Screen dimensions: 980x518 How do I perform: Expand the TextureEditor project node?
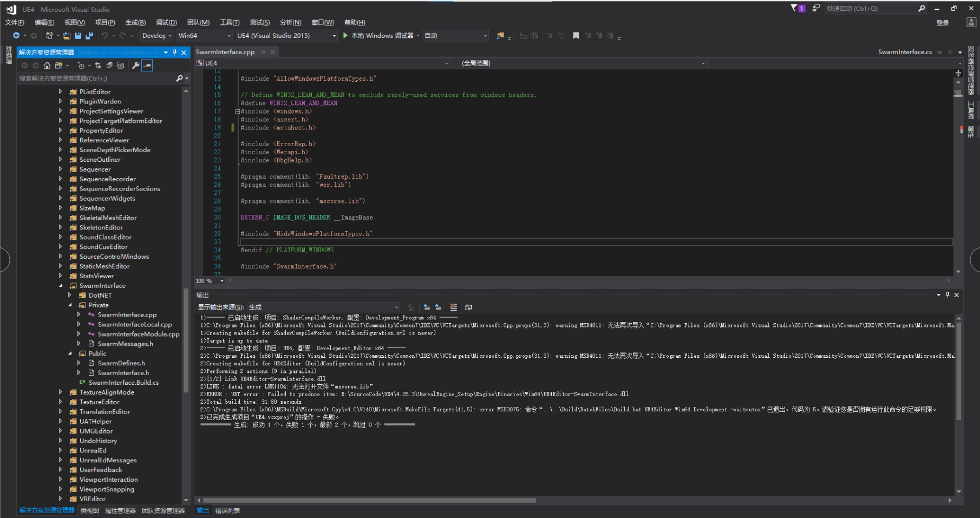(x=61, y=402)
